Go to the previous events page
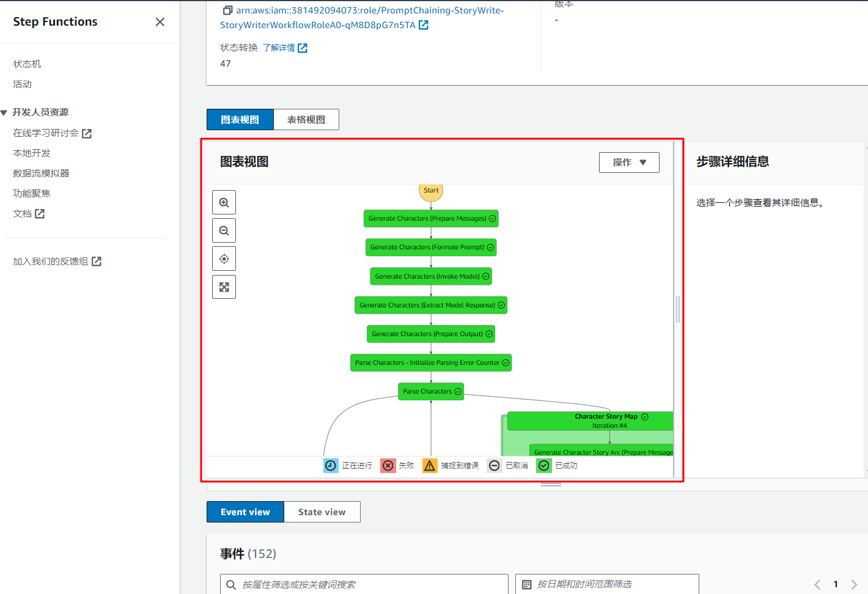Screen dimensions: 868x594 point(817,585)
